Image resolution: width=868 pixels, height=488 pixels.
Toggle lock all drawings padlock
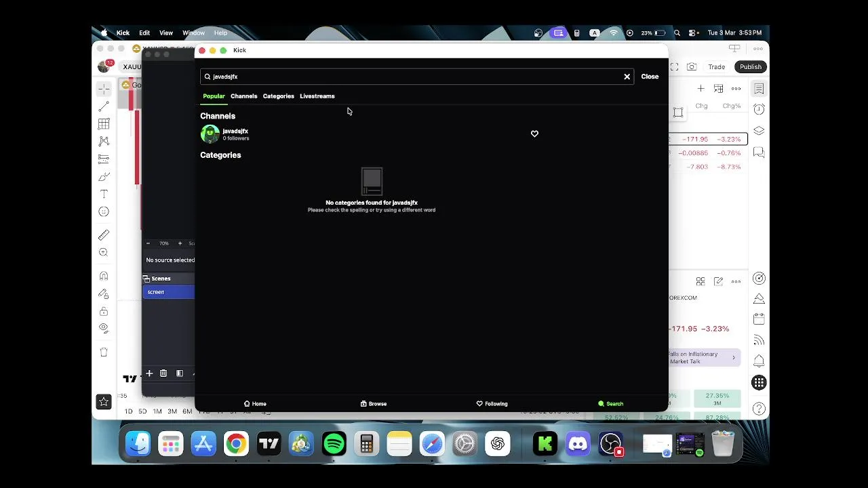(104, 311)
